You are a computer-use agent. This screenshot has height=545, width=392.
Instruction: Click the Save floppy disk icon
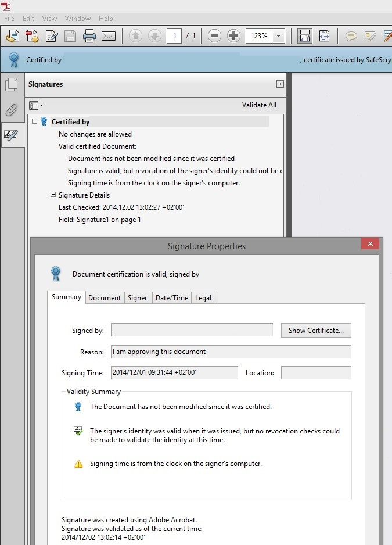(70, 36)
